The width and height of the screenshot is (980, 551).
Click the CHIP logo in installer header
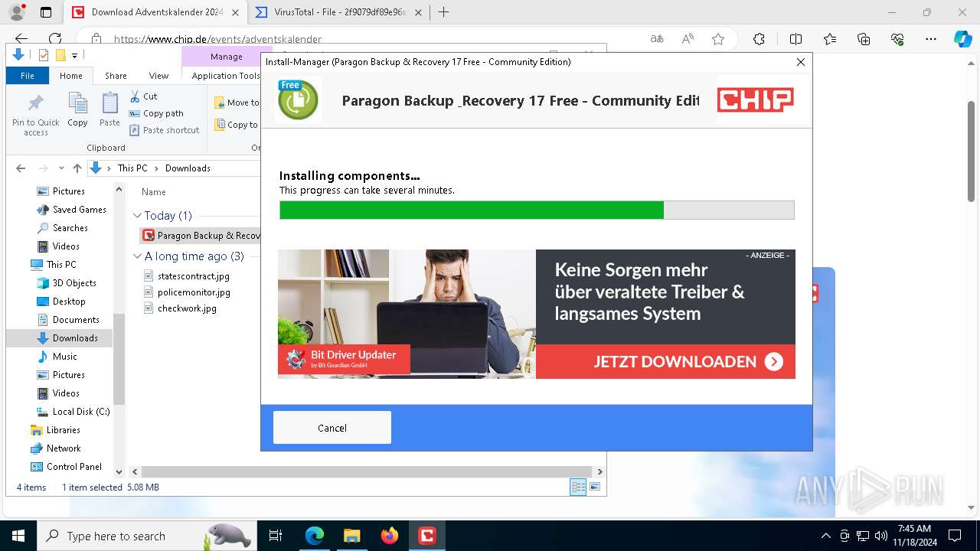(x=755, y=99)
